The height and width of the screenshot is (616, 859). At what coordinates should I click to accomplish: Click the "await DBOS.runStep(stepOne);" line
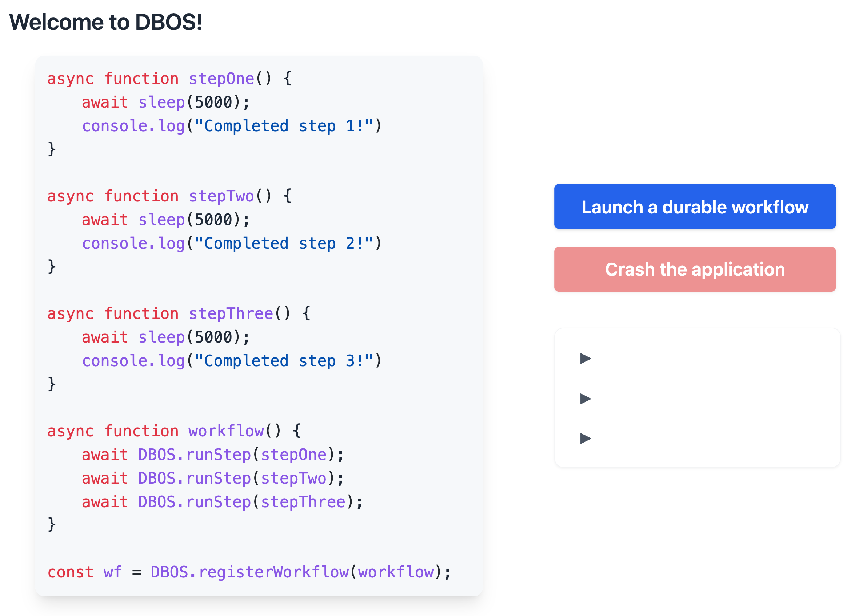213,454
